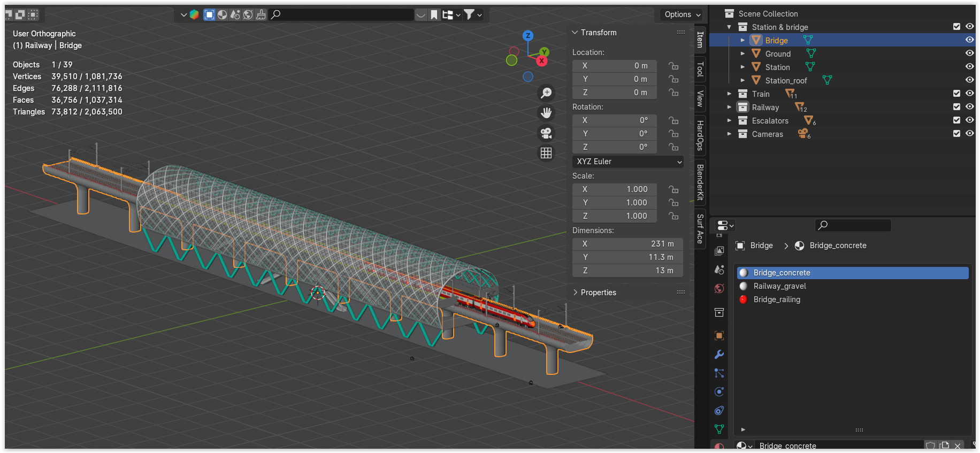Activate the pan hand viewport tool
980x453 pixels.
(x=546, y=113)
